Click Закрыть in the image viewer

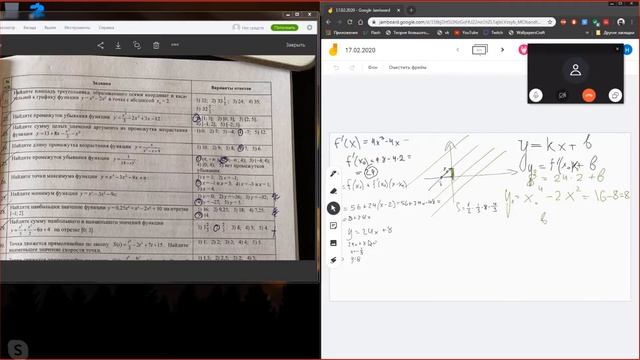click(x=296, y=45)
